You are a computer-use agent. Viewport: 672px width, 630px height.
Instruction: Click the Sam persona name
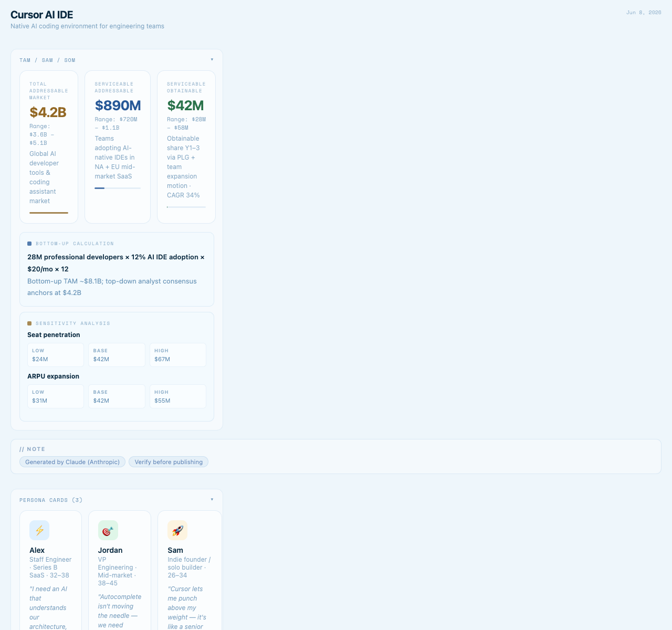coord(175,550)
